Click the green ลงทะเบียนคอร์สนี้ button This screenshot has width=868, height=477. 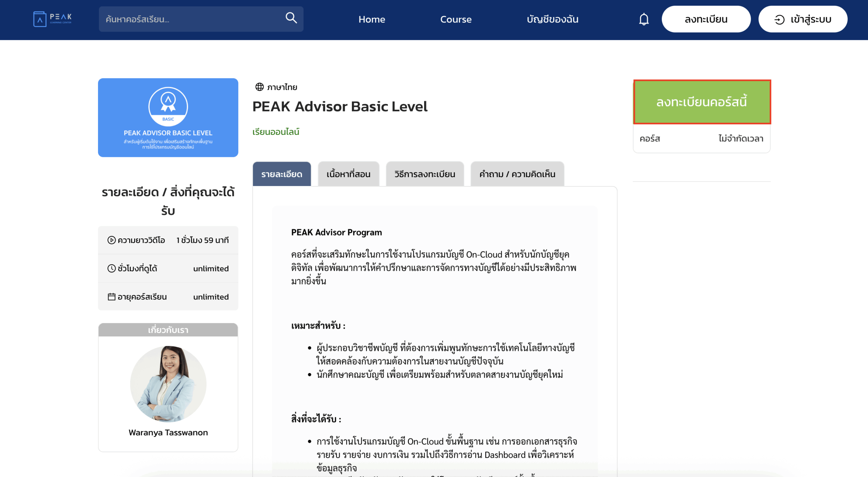tap(702, 102)
